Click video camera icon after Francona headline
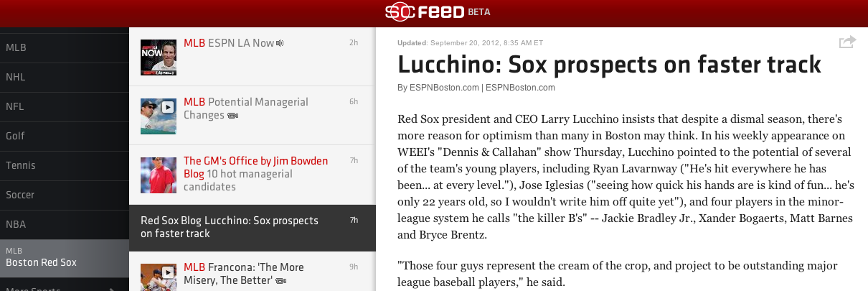Image resolution: width=868 pixels, height=291 pixels. 281,280
